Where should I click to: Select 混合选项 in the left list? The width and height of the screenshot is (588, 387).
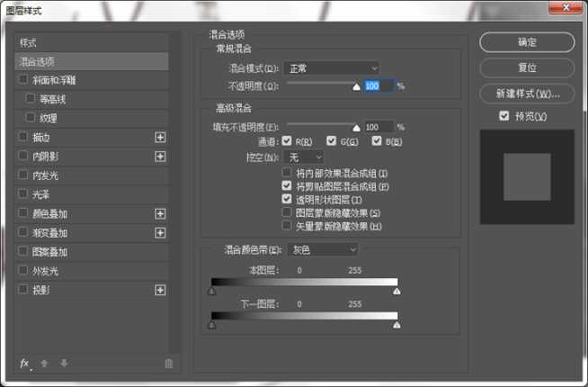[x=91, y=61]
